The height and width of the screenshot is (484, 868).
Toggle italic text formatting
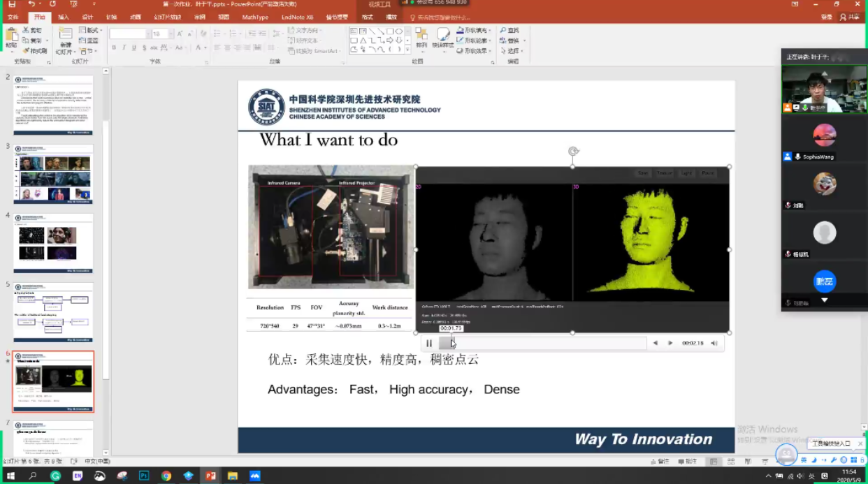pos(124,47)
